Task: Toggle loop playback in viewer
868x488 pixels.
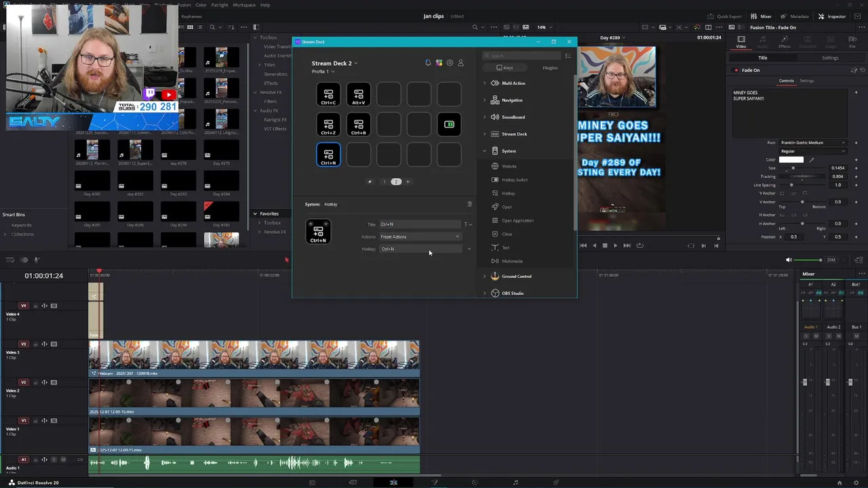Action: (x=639, y=245)
